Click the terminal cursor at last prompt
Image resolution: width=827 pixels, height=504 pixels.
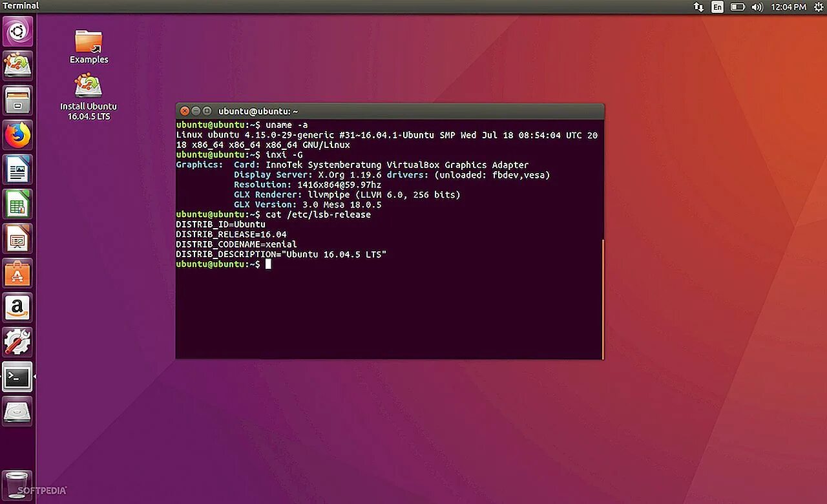click(268, 264)
